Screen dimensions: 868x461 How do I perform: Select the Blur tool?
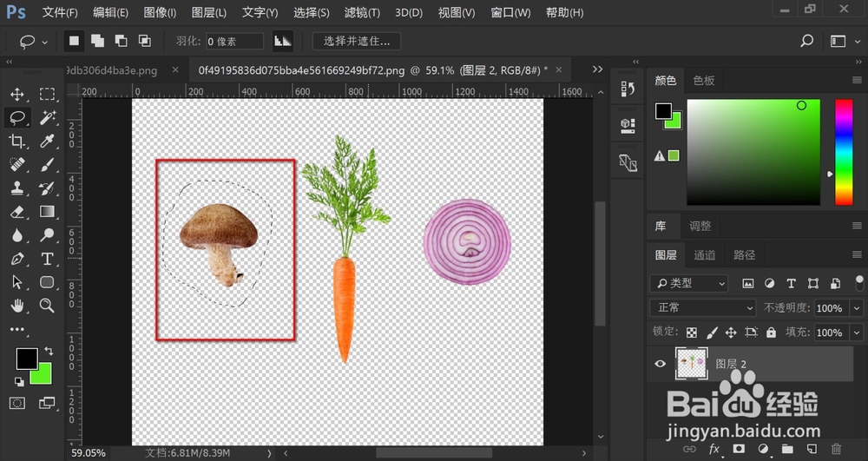pyautogui.click(x=17, y=235)
